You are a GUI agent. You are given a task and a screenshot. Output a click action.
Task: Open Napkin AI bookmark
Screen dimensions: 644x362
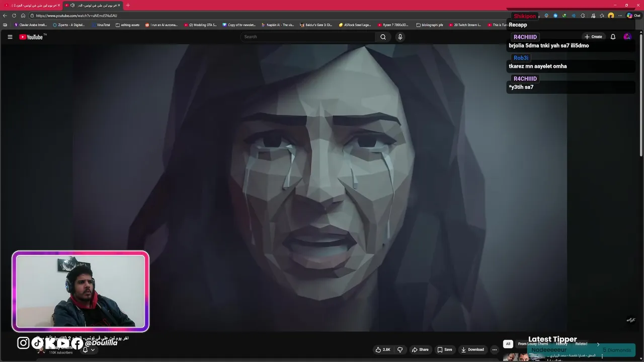pyautogui.click(x=278, y=25)
